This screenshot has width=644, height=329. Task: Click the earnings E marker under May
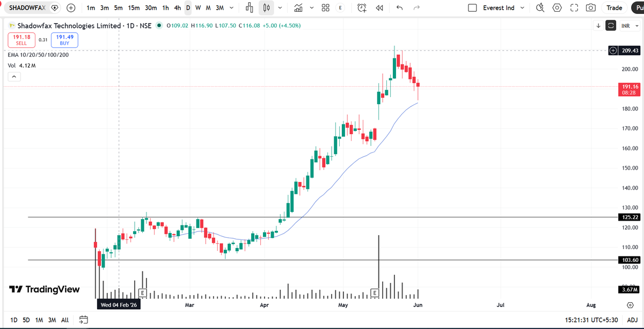click(x=375, y=293)
